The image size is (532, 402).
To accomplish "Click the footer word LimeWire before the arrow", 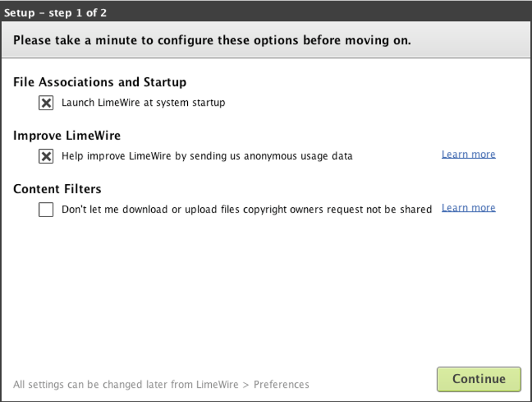I will pos(217,385).
